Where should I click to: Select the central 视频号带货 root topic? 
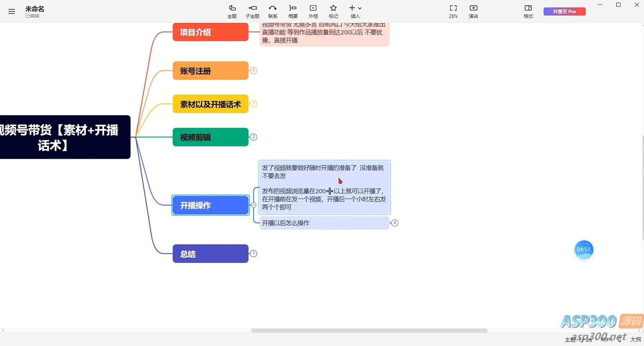click(64, 137)
